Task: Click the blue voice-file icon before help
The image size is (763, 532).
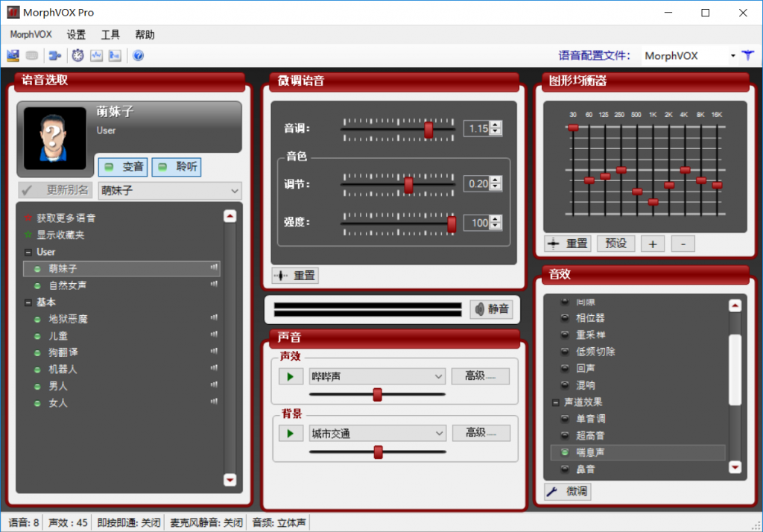Action: (115, 55)
